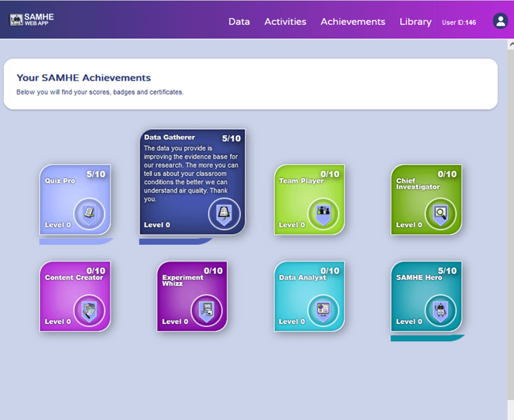Click the SAMHE Hero progress bar
The image size is (514, 420).
427,338
